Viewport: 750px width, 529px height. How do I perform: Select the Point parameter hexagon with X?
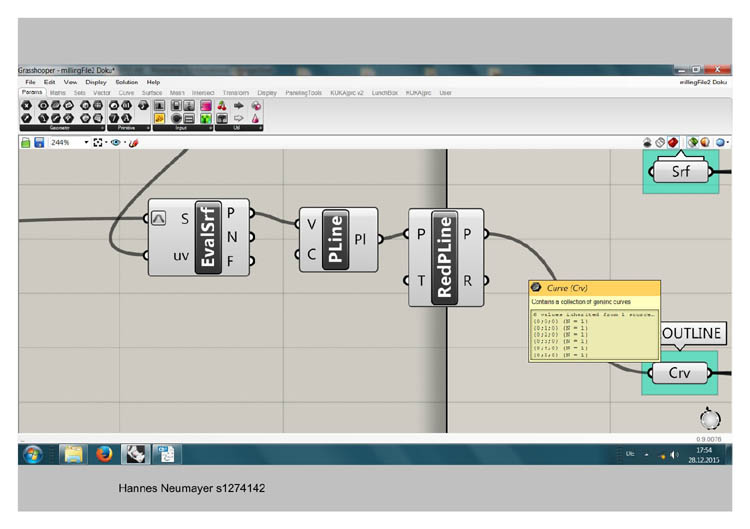coord(27,105)
